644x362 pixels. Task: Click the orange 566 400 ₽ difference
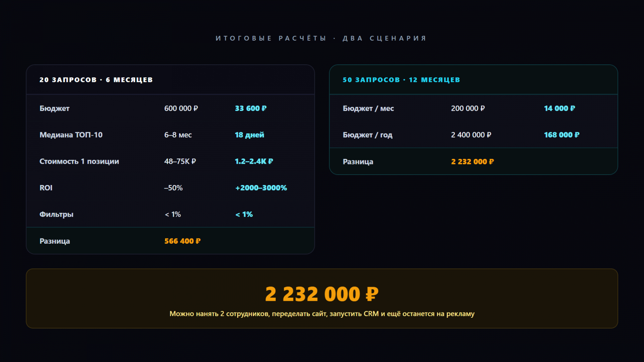[182, 241]
